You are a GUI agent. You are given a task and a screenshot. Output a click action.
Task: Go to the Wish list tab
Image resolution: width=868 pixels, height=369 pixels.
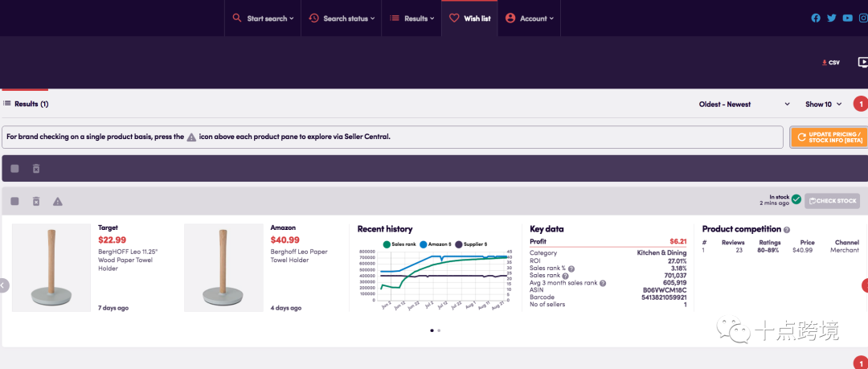469,18
